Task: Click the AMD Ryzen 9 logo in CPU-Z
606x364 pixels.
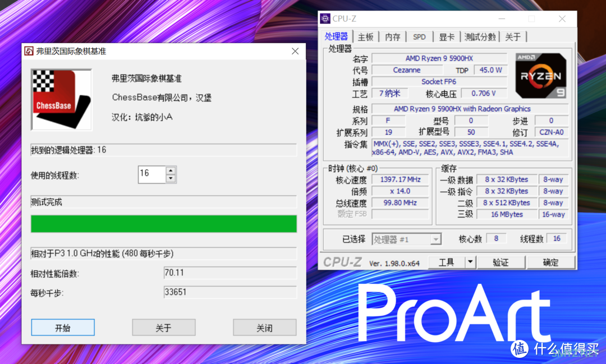Action: coord(541,76)
